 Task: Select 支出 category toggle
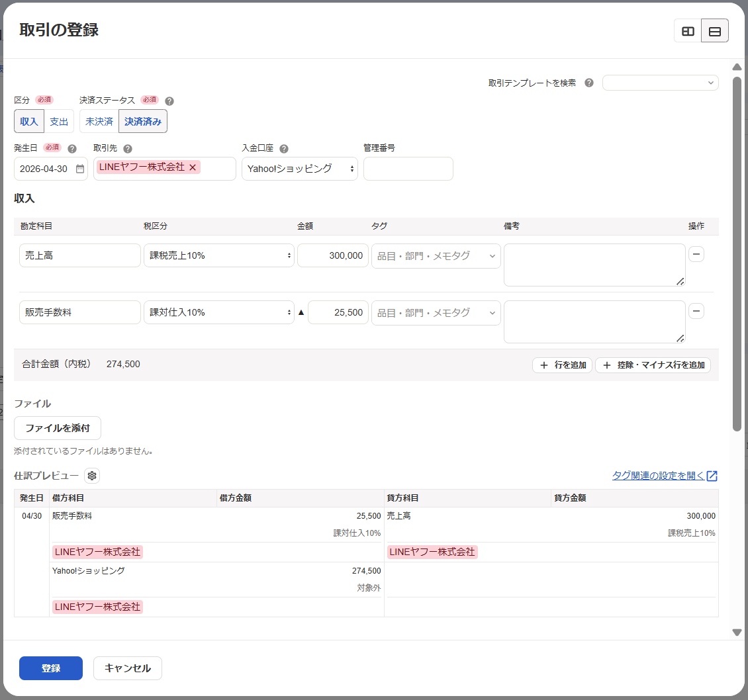pyautogui.click(x=59, y=122)
